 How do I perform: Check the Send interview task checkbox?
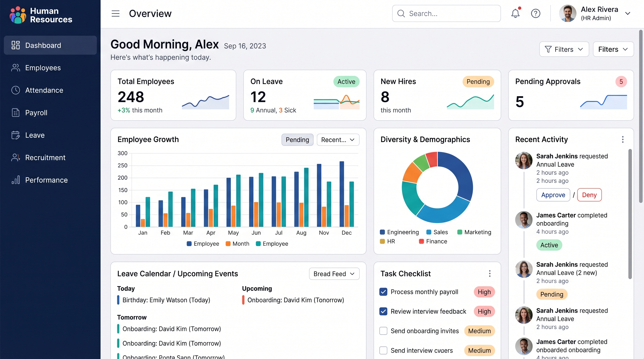coord(383,350)
